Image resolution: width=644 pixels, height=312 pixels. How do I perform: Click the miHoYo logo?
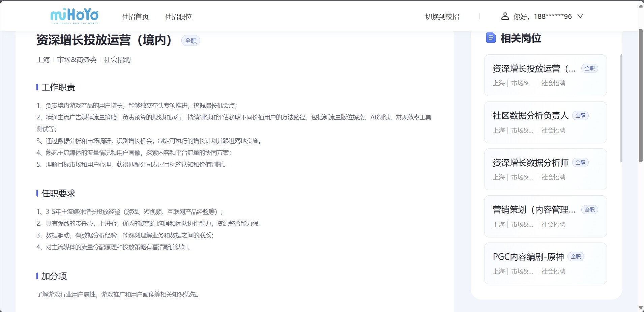pyautogui.click(x=75, y=16)
